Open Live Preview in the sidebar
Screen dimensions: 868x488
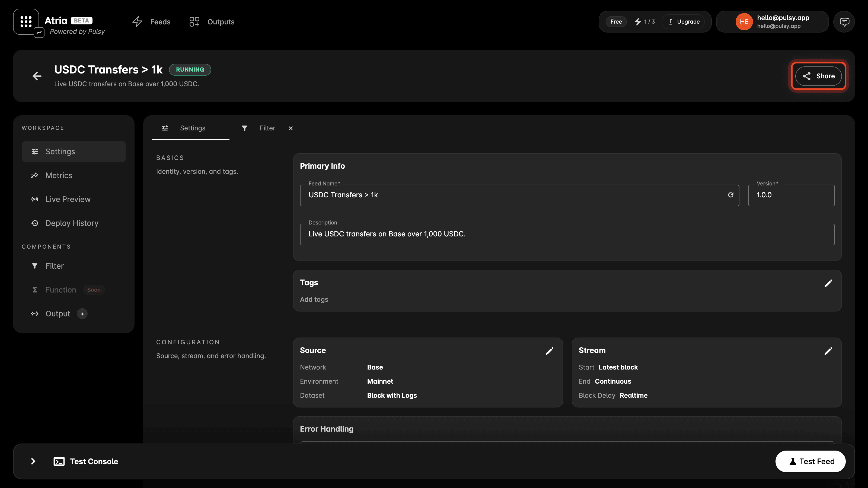pyautogui.click(x=74, y=199)
